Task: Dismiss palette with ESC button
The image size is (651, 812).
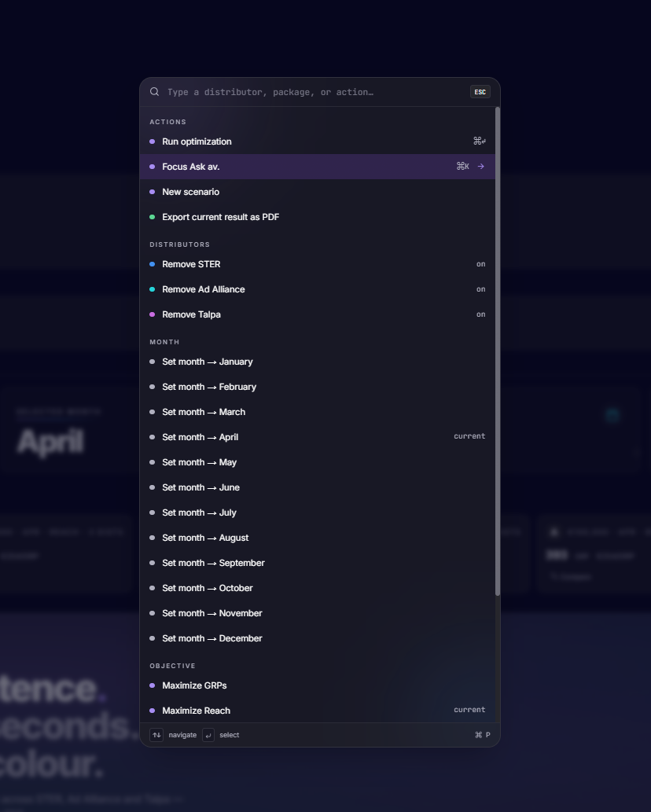Action: [x=480, y=92]
